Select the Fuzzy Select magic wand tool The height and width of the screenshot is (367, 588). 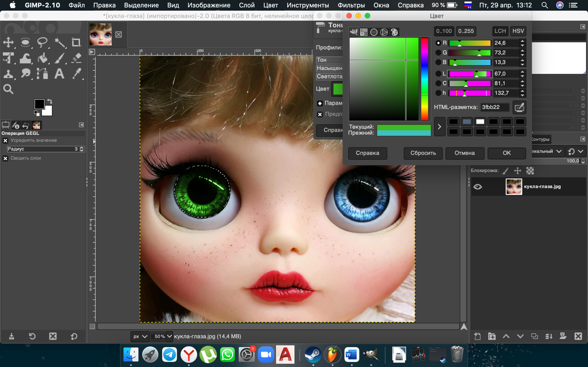pyautogui.click(x=60, y=42)
